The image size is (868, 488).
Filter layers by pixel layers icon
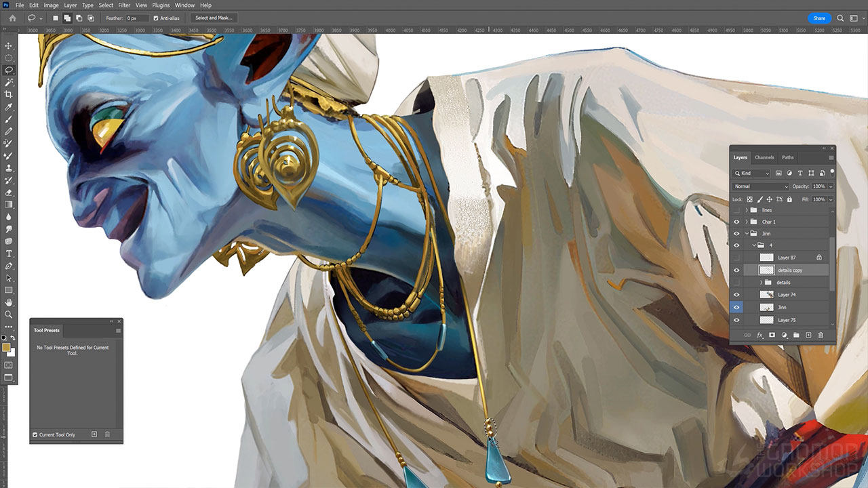[778, 174]
